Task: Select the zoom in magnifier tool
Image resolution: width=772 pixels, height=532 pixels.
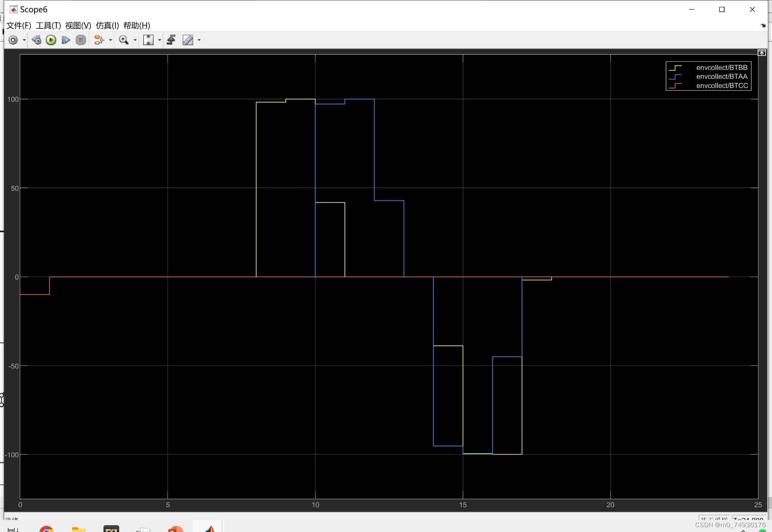Action: point(124,40)
